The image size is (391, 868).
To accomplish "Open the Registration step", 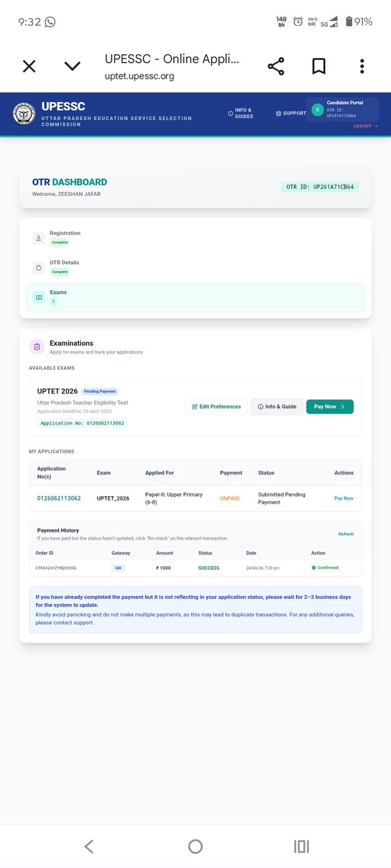I will 195,238.
